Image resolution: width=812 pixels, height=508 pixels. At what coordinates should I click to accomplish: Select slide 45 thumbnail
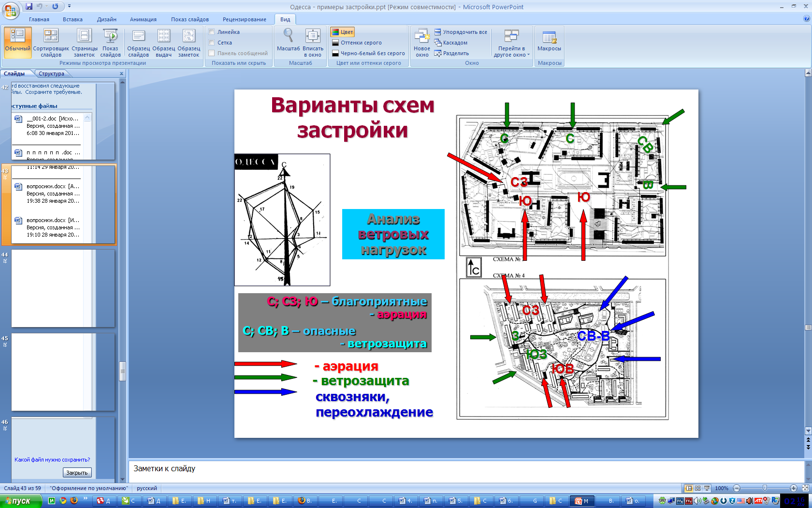click(x=63, y=372)
